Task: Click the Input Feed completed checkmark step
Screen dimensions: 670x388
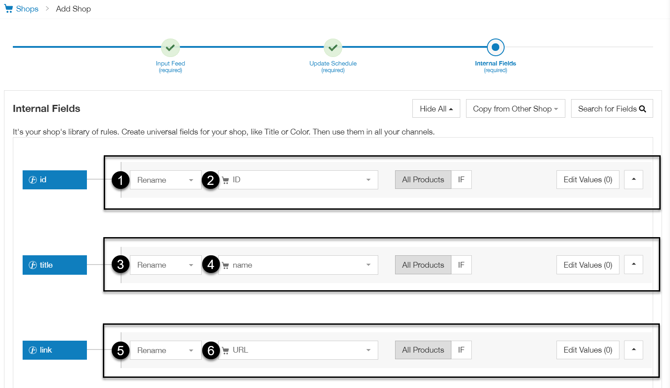Action: [170, 47]
